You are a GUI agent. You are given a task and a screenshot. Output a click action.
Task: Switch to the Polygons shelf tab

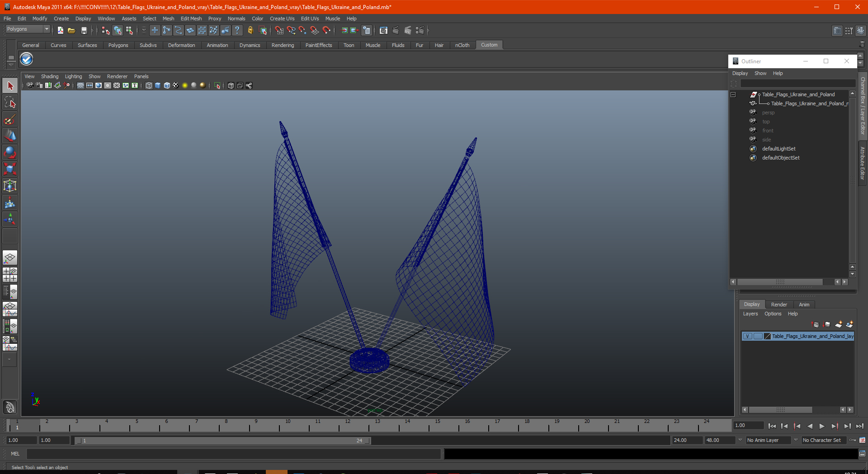click(118, 45)
